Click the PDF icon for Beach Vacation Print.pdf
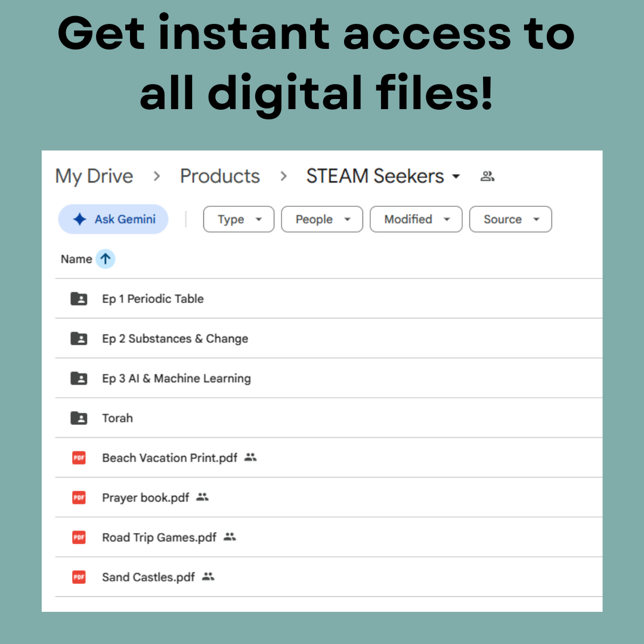644x644 pixels. [x=79, y=457]
